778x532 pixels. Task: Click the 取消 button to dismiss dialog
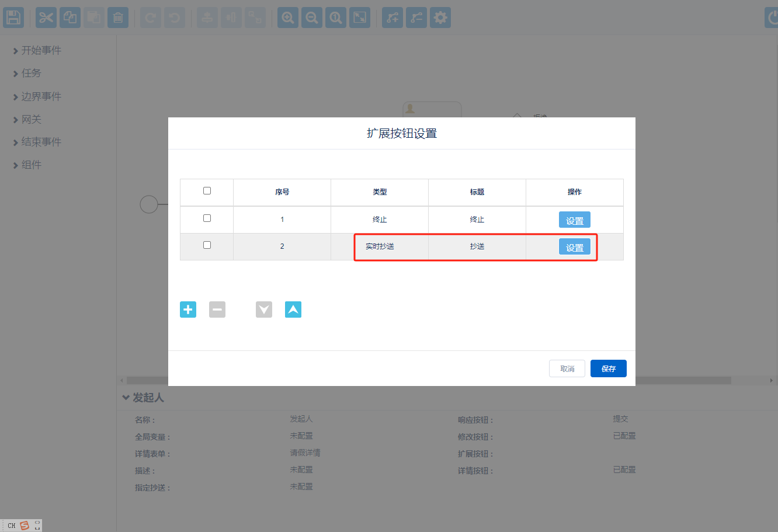[x=567, y=368]
